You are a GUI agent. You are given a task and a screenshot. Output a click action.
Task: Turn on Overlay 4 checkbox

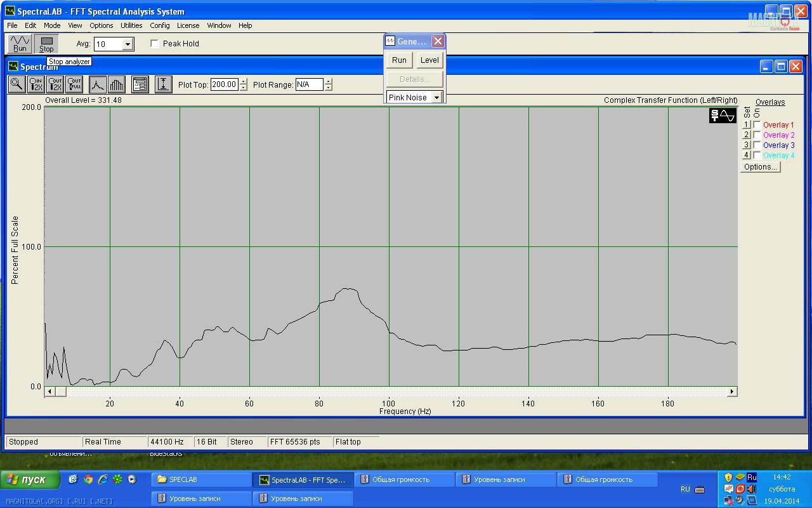tap(757, 156)
